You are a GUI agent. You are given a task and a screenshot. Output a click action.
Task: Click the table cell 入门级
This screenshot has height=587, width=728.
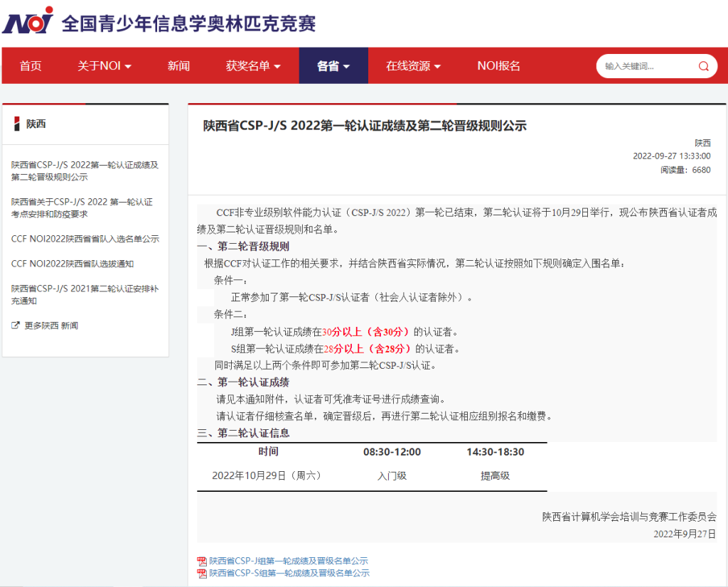point(392,476)
